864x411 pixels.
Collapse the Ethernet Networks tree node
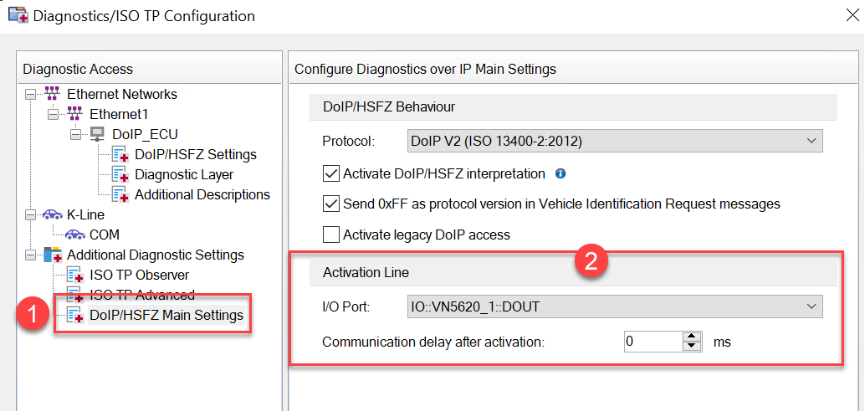pos(31,94)
